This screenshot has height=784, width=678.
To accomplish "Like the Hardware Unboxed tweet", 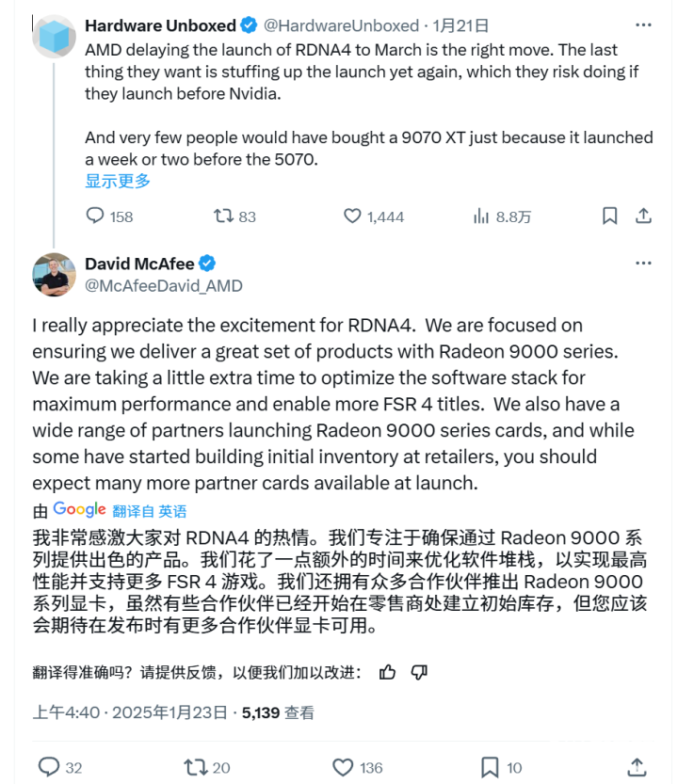I will coord(352,216).
